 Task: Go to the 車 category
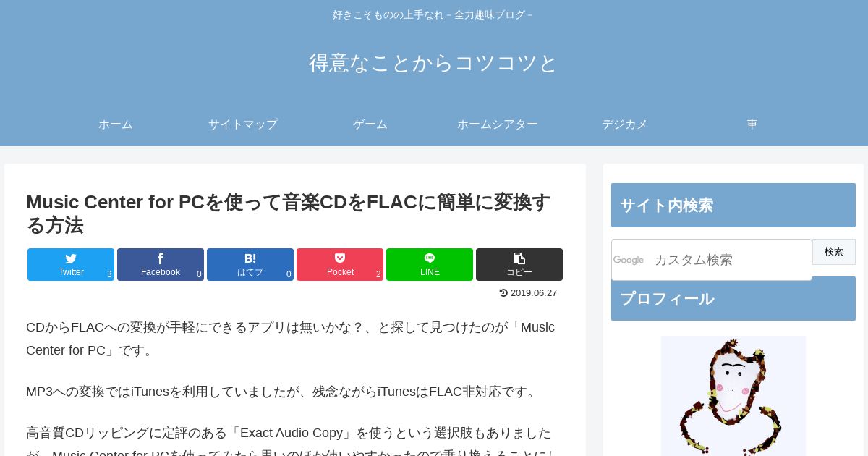752,124
